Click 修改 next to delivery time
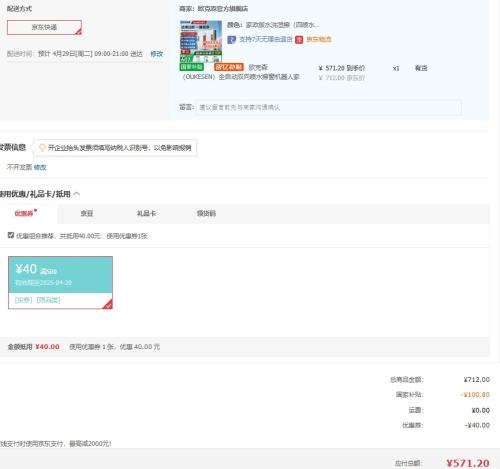This screenshot has width=500, height=469. [157, 54]
